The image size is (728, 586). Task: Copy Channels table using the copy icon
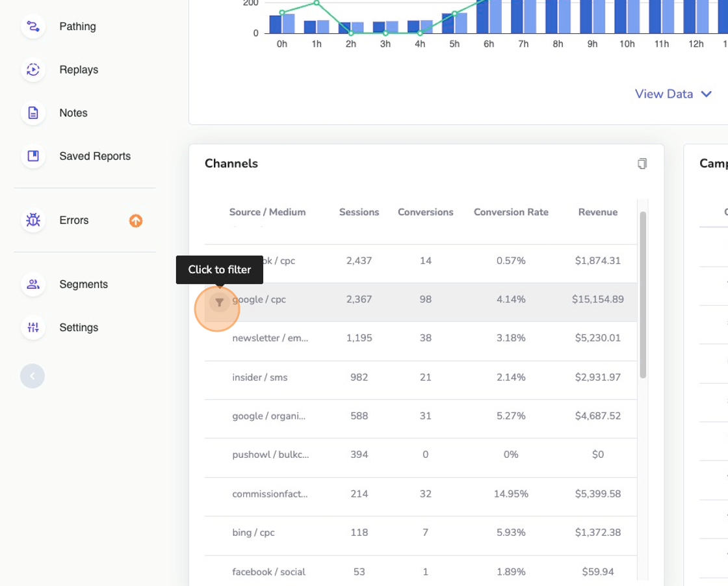click(x=642, y=164)
